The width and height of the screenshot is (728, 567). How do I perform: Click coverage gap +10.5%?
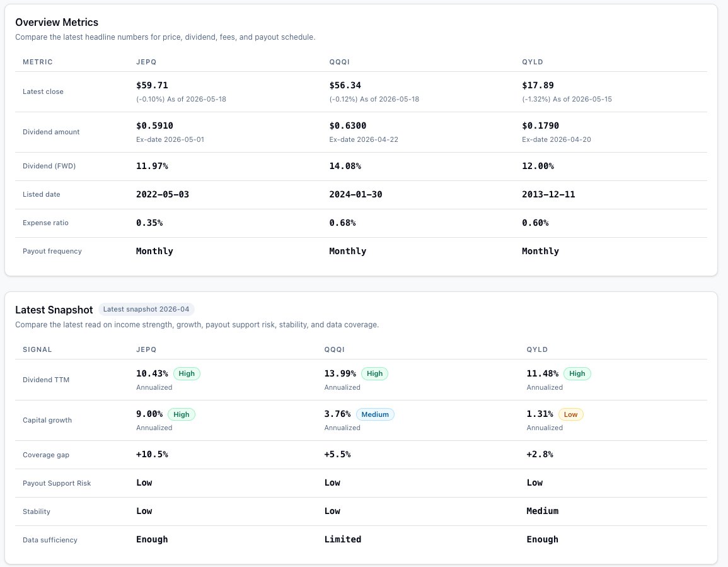(x=152, y=454)
